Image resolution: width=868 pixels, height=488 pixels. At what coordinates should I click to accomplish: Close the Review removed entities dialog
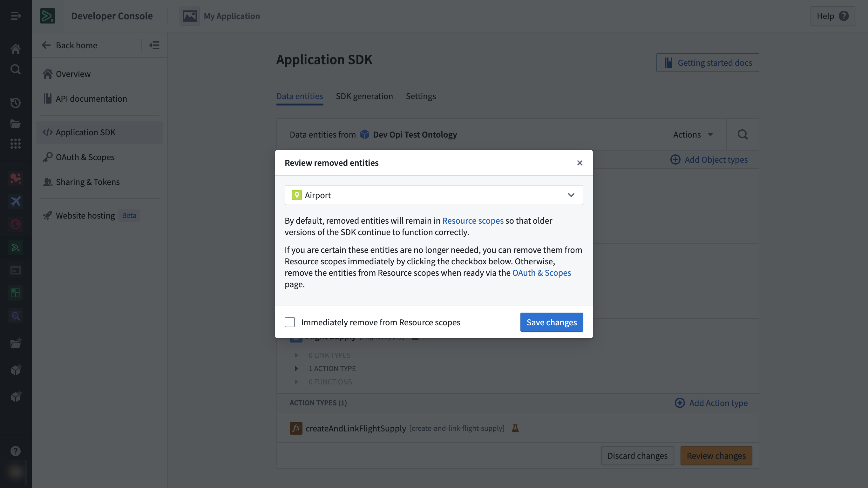click(580, 163)
